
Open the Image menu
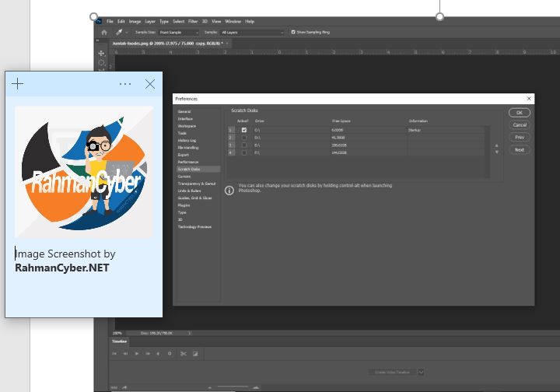[x=135, y=22]
